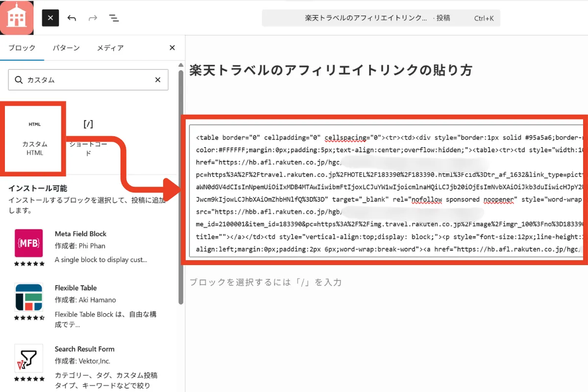
Task: Close the inserter panel with the X beside メディア
Action: (172, 48)
